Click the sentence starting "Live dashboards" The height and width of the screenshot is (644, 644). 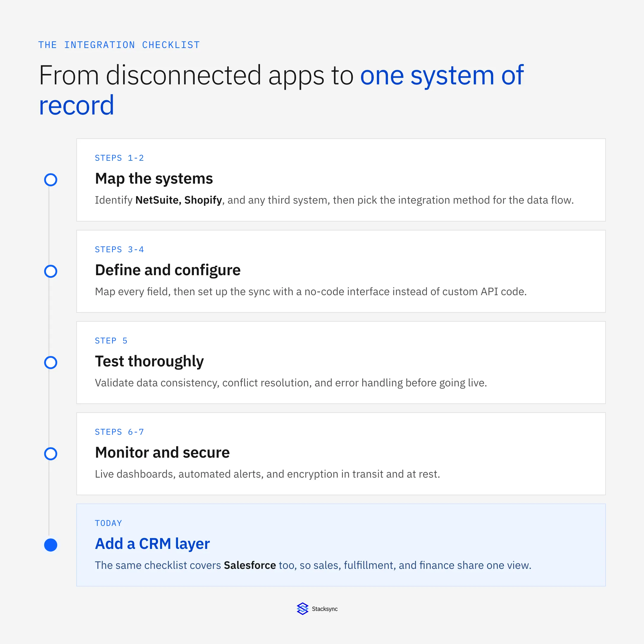[267, 474]
